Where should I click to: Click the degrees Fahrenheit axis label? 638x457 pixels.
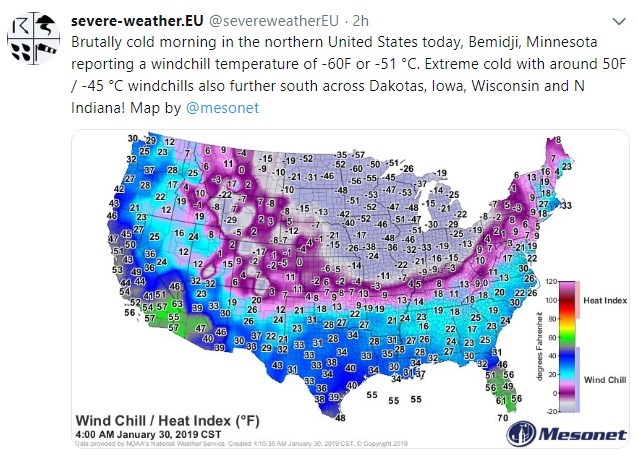pos(540,346)
